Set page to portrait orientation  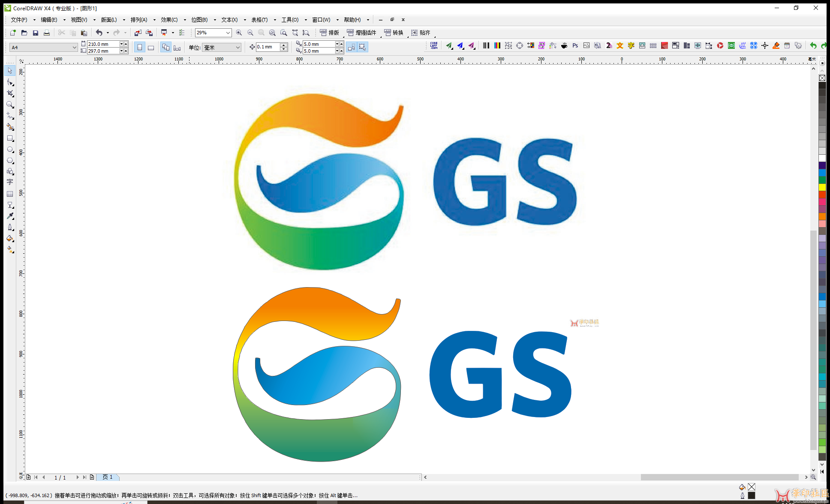coord(139,47)
